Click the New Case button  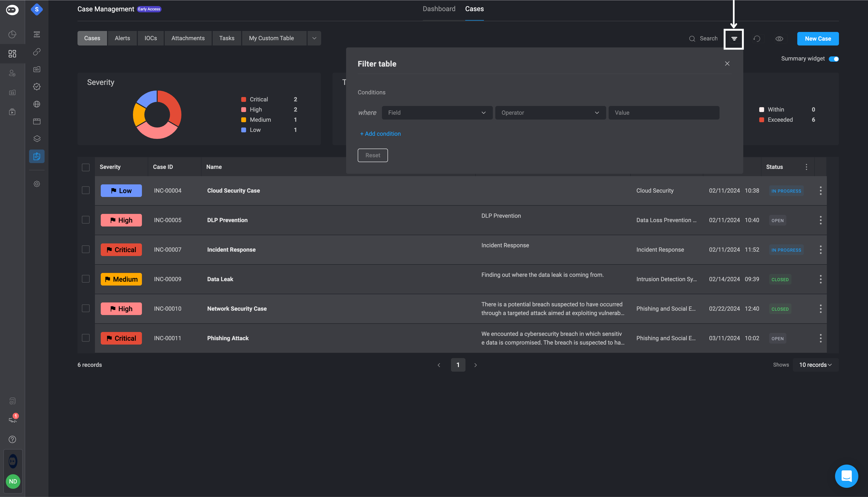pos(817,38)
